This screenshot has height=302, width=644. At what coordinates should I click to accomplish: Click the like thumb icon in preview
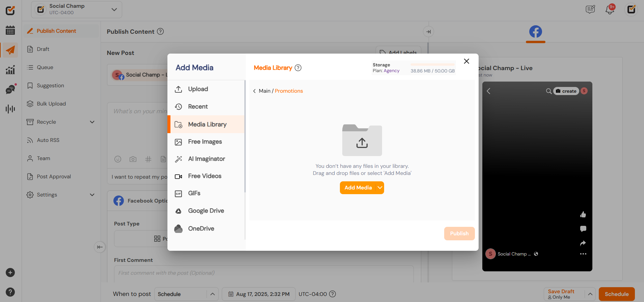pyautogui.click(x=583, y=214)
